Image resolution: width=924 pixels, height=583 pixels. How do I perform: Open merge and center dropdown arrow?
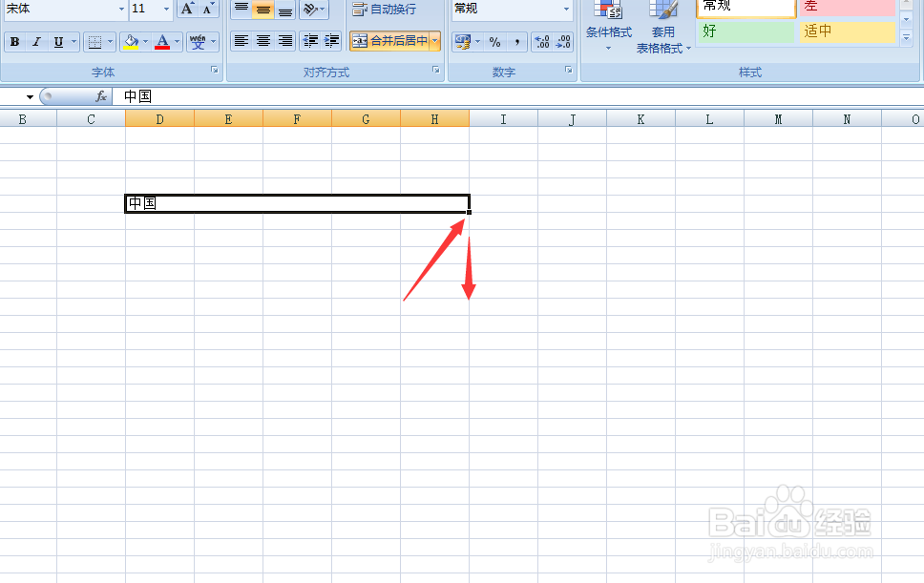[435, 41]
